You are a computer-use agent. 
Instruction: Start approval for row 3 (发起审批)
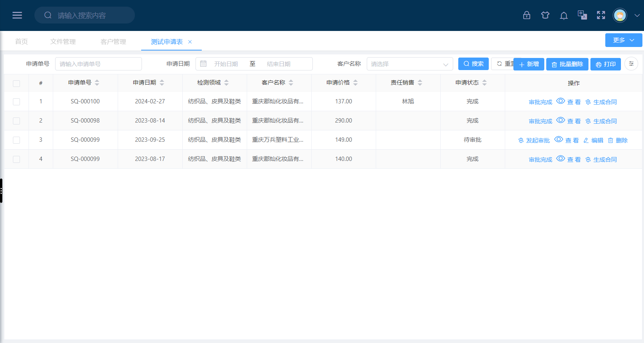pos(534,140)
